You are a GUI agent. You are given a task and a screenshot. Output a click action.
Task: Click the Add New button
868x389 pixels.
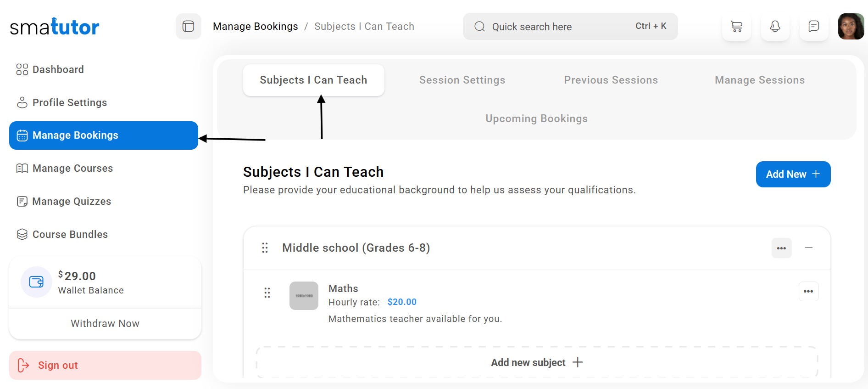793,174
